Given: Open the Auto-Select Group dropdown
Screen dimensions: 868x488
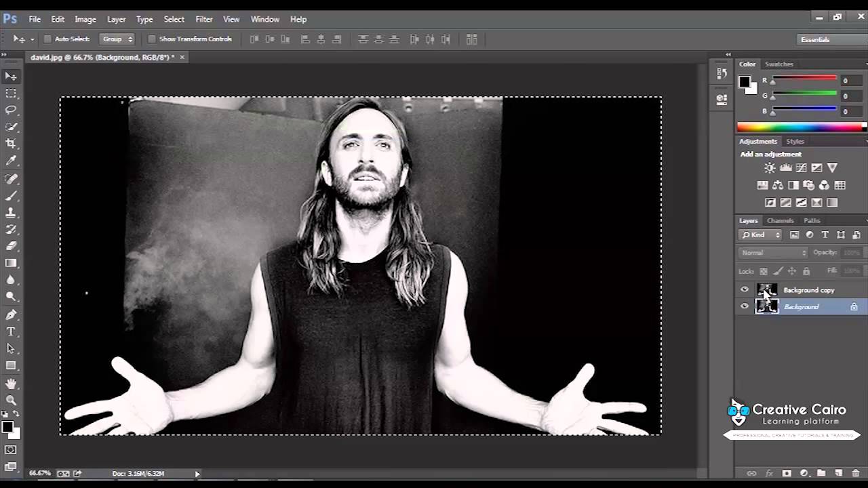Looking at the screenshot, I should point(117,39).
